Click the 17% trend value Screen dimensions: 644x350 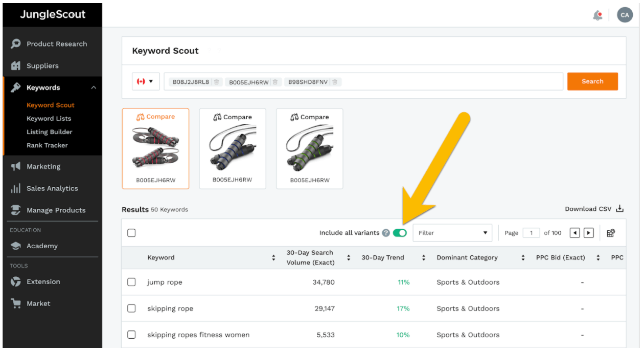click(x=403, y=309)
